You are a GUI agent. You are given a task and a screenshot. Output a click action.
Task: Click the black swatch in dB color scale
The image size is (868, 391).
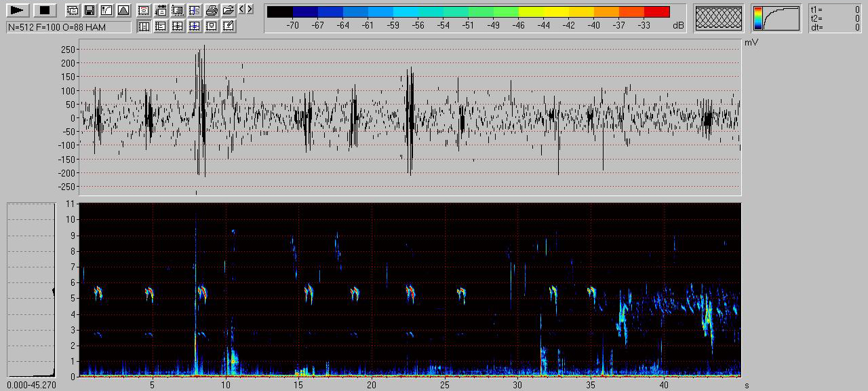click(x=280, y=12)
